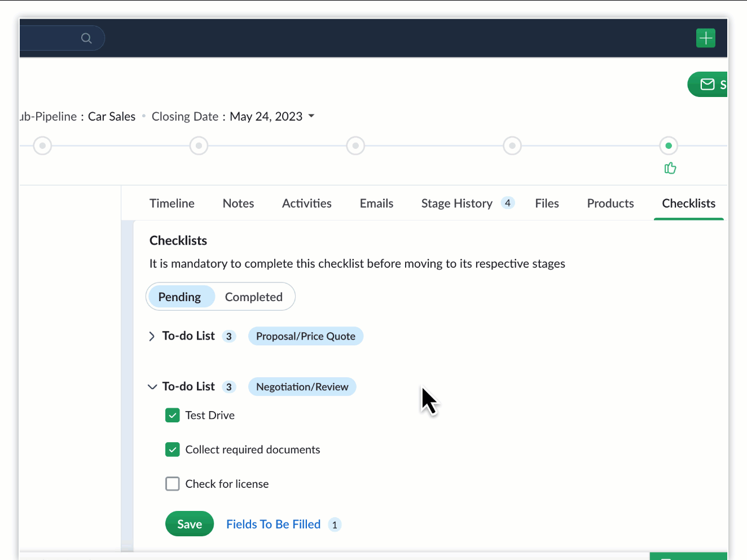
Task: Switch to Completed checklist filter
Action: (x=254, y=297)
